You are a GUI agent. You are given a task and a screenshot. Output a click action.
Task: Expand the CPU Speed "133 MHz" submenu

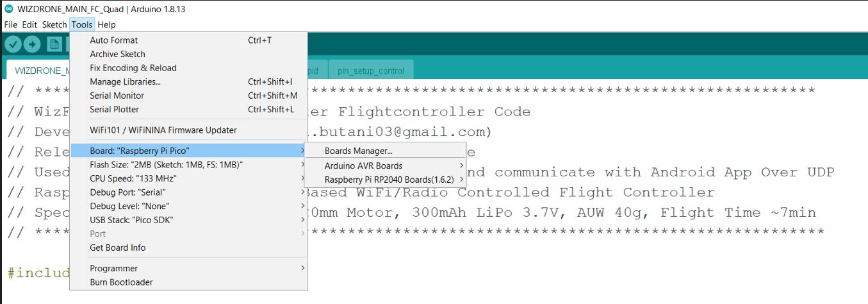point(188,178)
